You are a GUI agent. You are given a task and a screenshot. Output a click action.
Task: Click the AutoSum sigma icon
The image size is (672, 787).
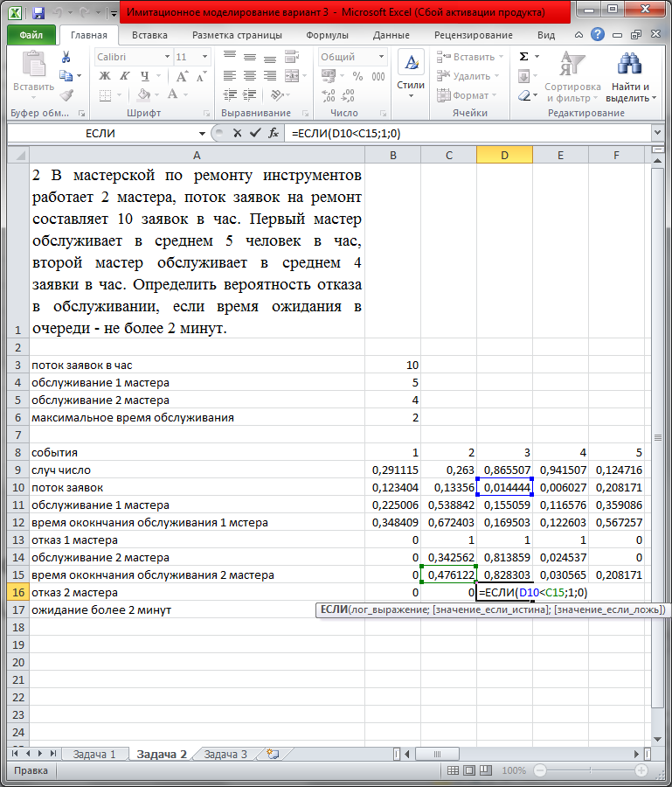pos(524,57)
